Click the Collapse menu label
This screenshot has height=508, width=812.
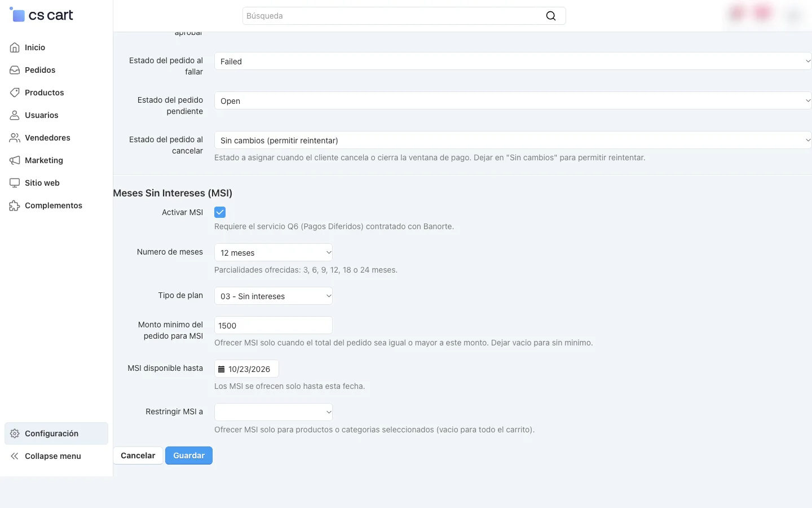(x=53, y=456)
